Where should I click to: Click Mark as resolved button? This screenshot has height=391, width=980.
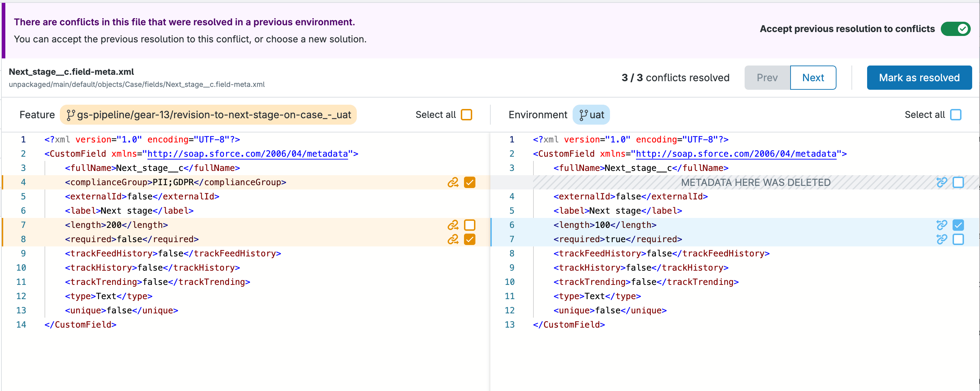(919, 78)
